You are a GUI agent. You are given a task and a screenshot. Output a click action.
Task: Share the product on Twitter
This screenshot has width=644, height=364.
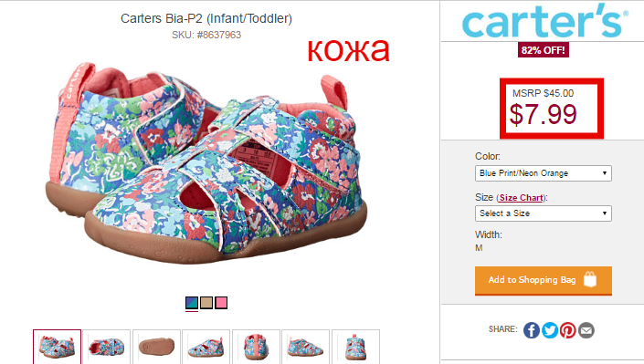550,330
